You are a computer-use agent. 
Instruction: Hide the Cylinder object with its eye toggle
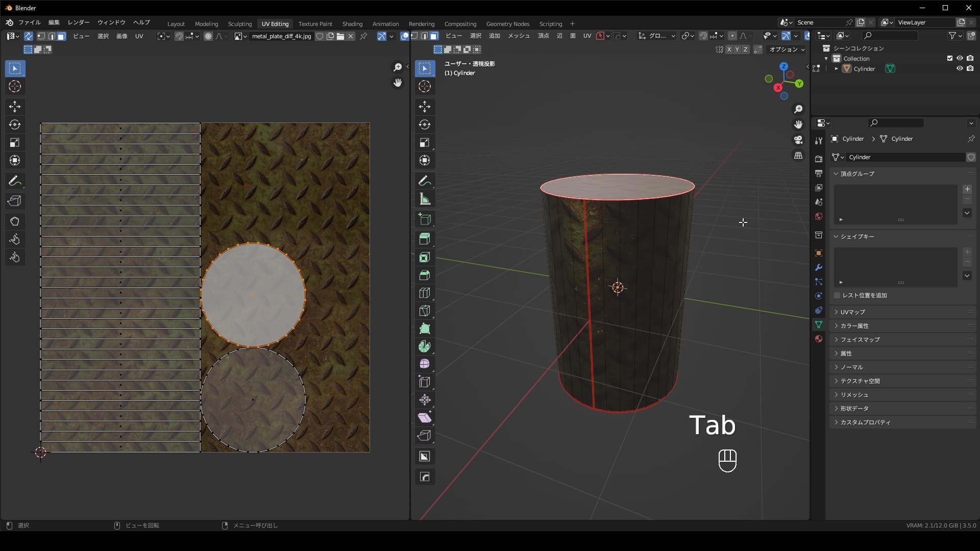(x=960, y=68)
